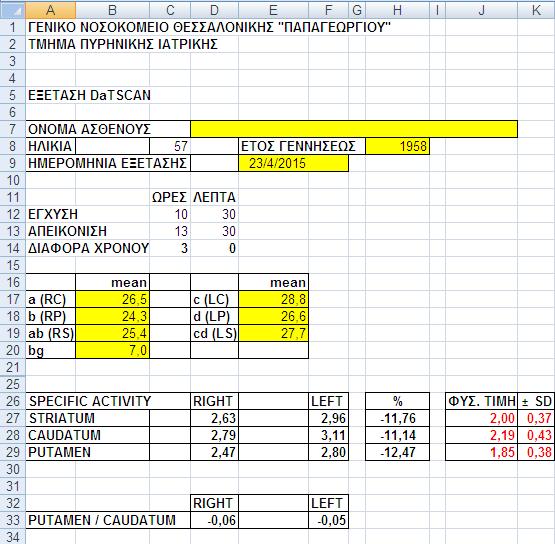Click the normal value 2,19 in red
Viewport: 555px width, 544px height.
[x=481, y=435]
